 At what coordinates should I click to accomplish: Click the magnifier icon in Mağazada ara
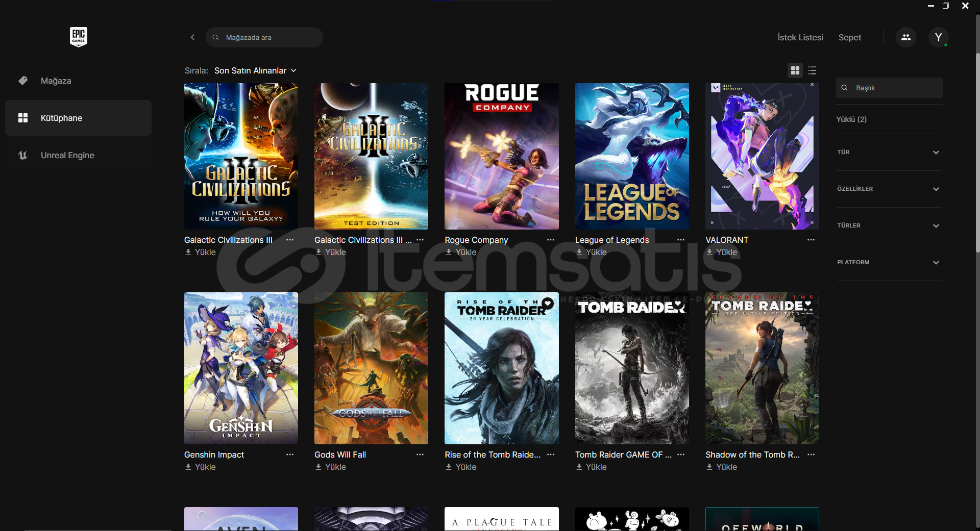215,37
